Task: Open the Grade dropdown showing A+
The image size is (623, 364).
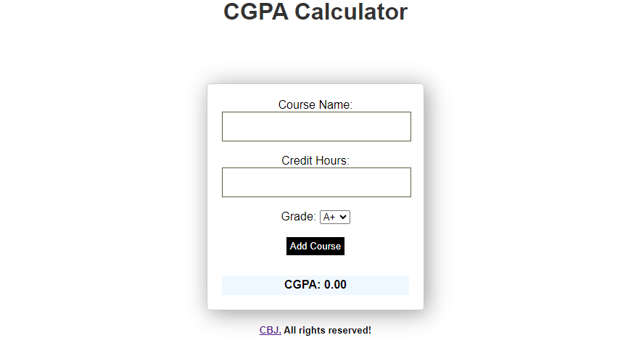Action: click(335, 217)
